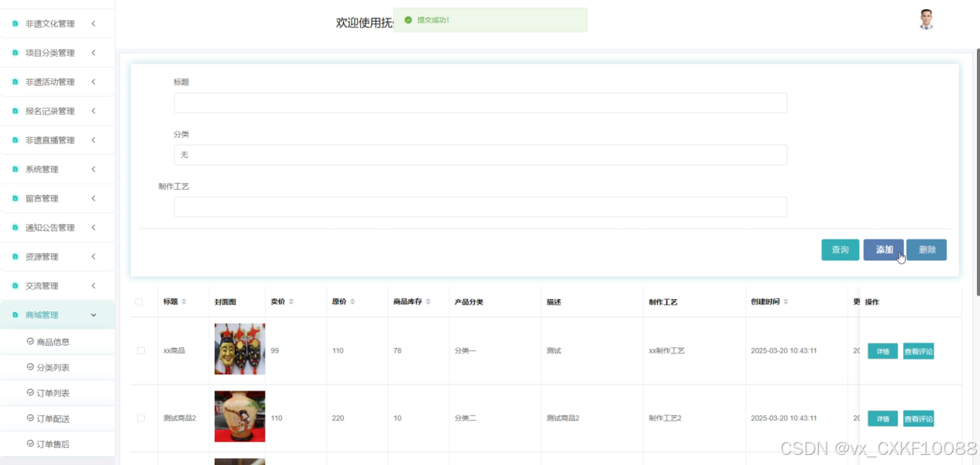
Task: Click 详情 for the xx商品 row
Action: coord(882,352)
